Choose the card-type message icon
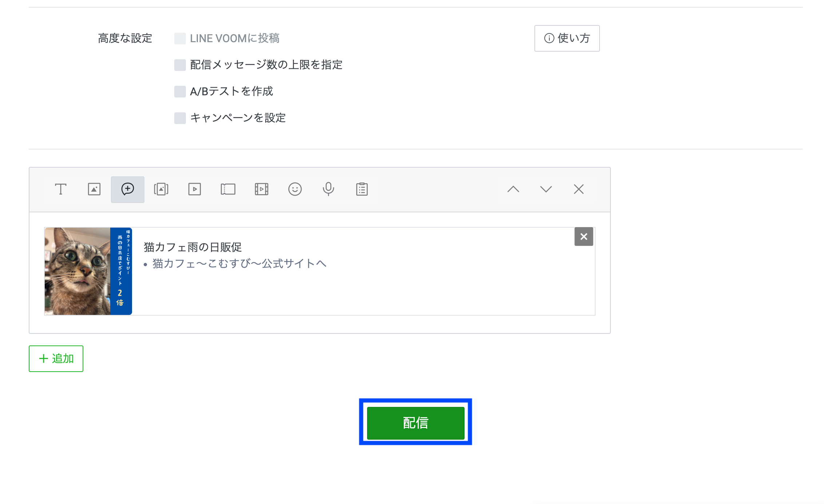The image size is (824, 504). 161,189
